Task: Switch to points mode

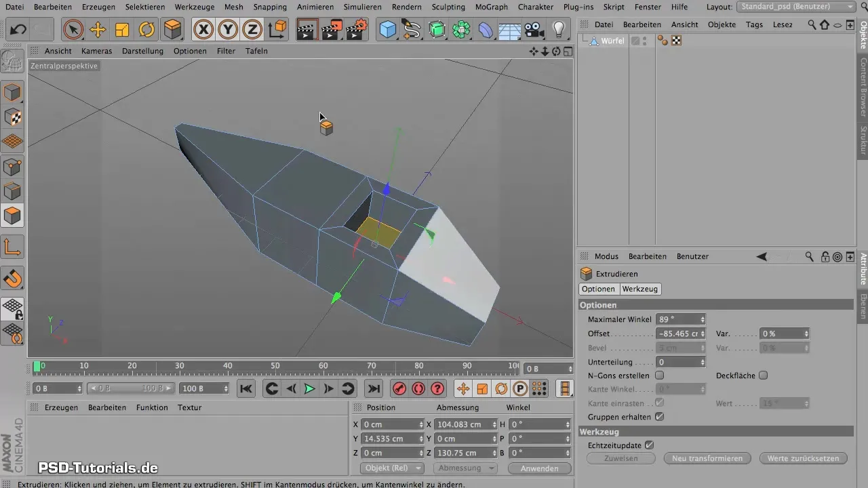Action: tap(13, 166)
